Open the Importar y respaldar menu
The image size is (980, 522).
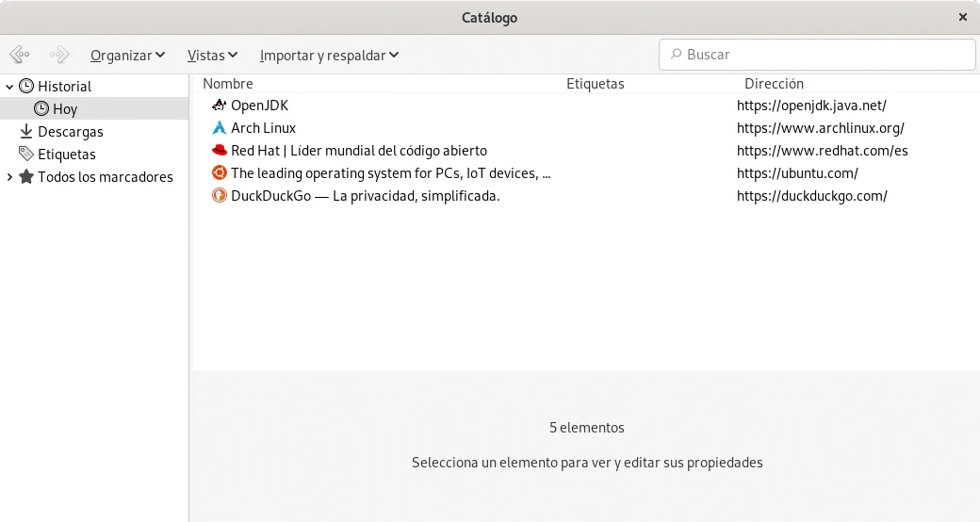pos(329,56)
